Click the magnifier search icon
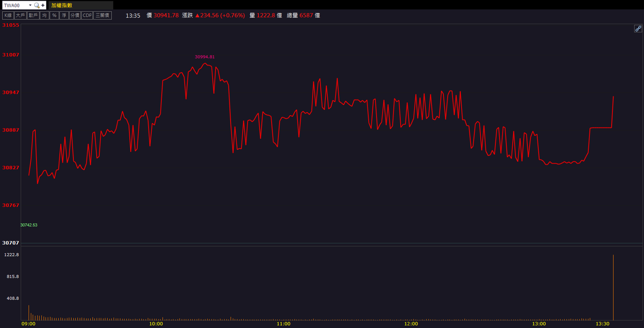Viewport: 644px width, 328px height. coord(37,5)
